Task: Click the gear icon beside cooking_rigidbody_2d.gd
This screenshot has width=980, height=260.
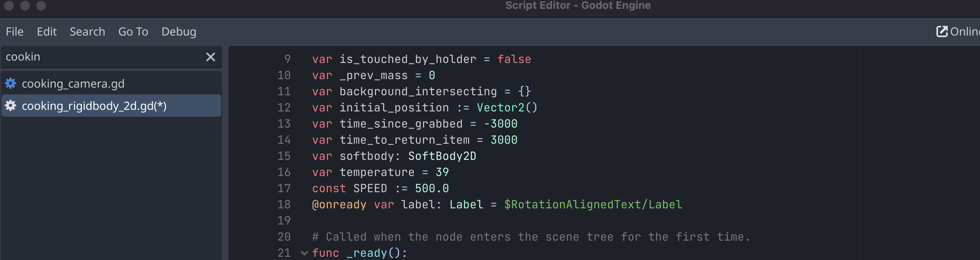Action: (x=11, y=106)
